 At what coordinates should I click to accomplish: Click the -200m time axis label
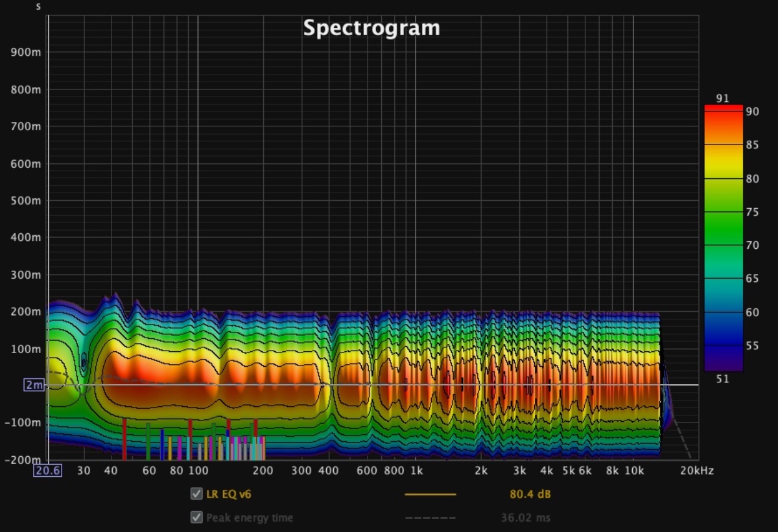click(x=25, y=459)
